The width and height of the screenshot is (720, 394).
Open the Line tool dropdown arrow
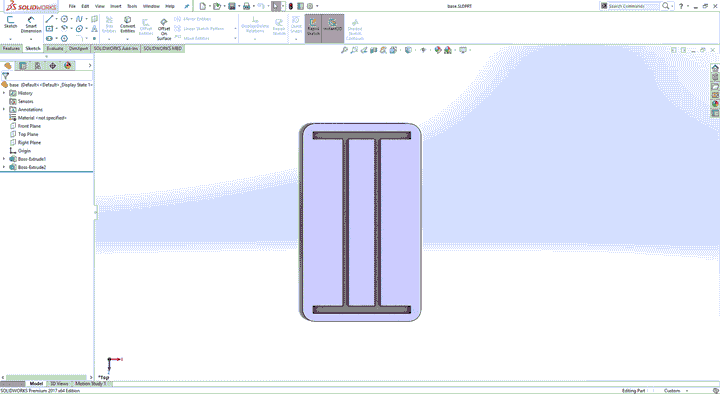[x=56, y=19]
